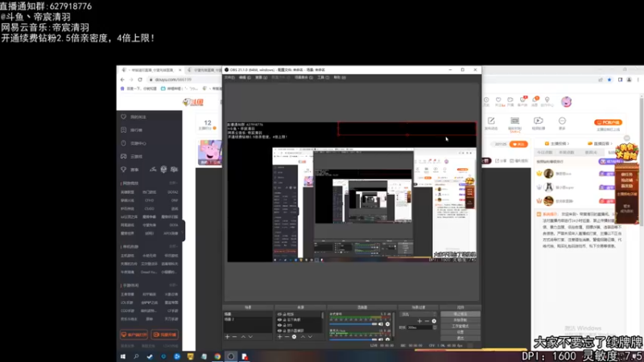This screenshot has height=362, width=644.
Task: Open OBS 帮助 (Help) menu
Action: click(x=340, y=77)
